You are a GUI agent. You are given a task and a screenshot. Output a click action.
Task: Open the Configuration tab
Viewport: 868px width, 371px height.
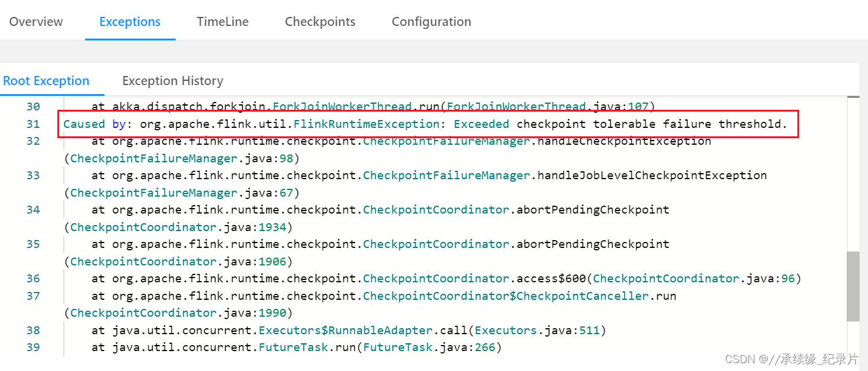click(x=430, y=21)
